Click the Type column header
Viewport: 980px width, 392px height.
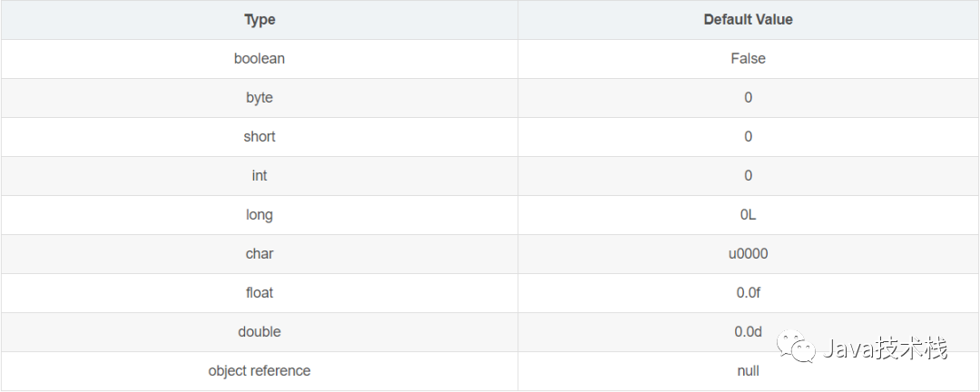coord(260,20)
